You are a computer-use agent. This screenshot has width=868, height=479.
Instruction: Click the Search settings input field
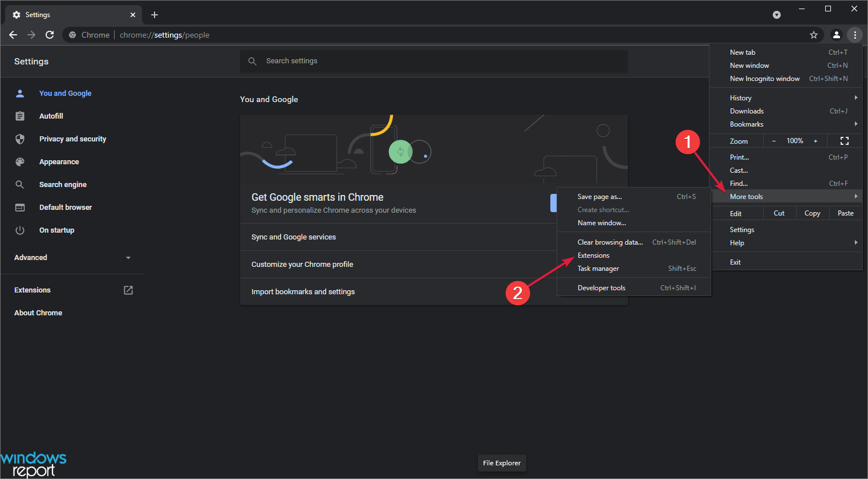434,61
